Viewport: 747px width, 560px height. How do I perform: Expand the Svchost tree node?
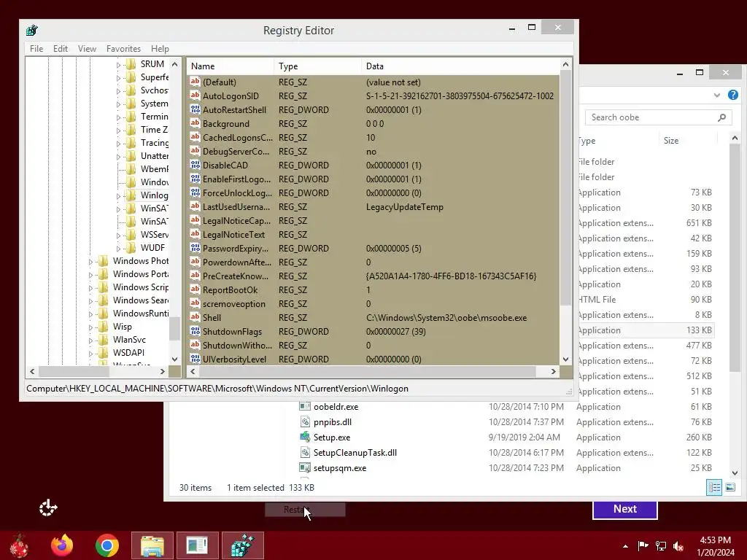tap(118, 90)
